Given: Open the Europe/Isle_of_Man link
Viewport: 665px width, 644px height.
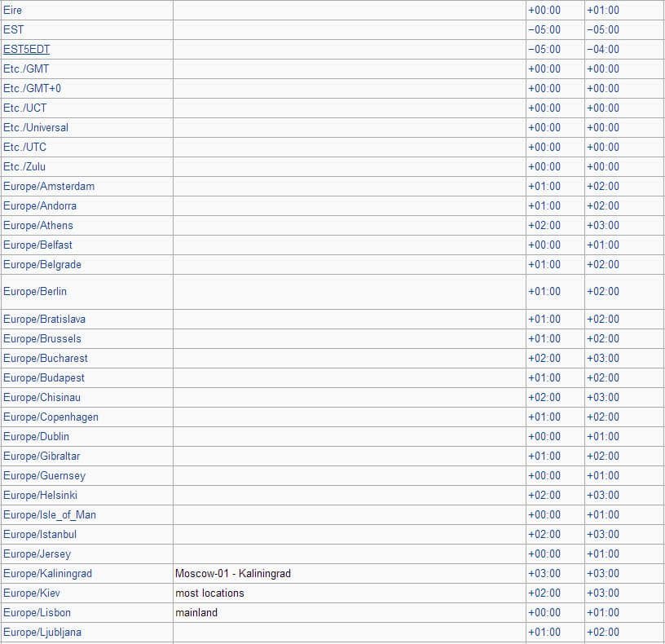Looking at the screenshot, I should click(x=50, y=514).
